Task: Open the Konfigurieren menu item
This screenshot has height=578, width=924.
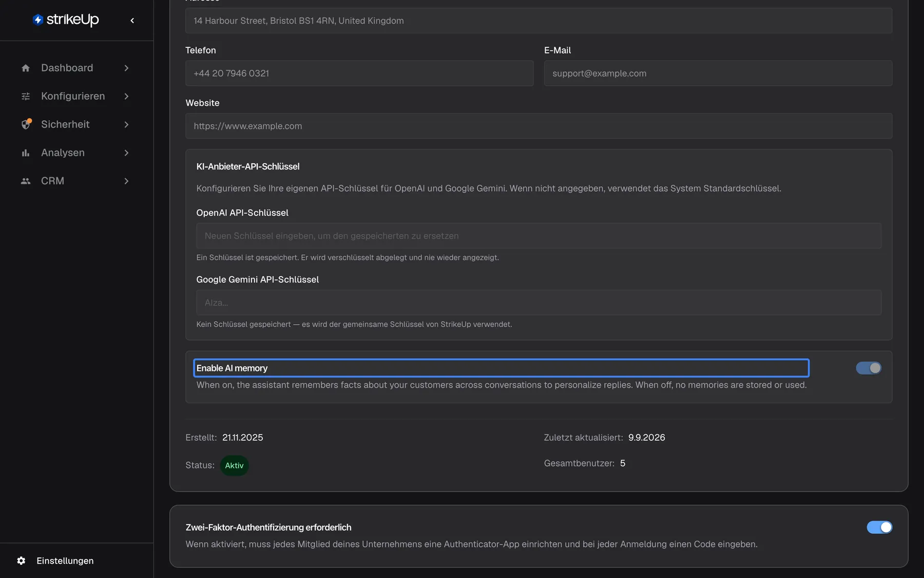Action: (x=76, y=96)
